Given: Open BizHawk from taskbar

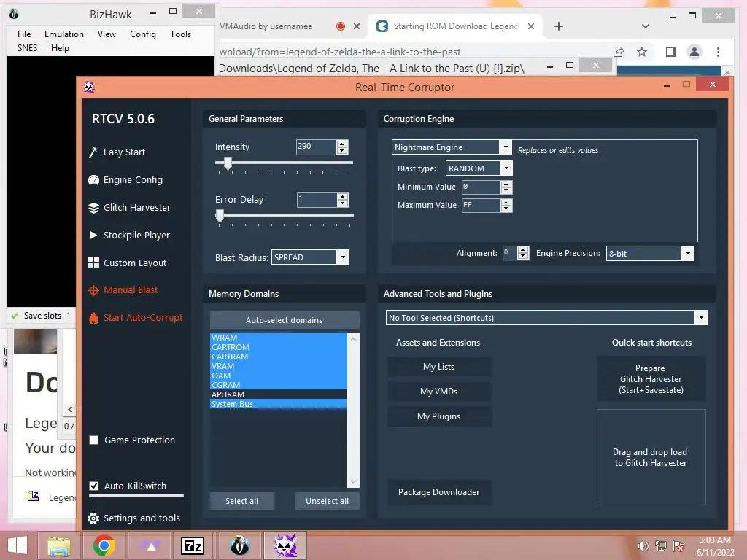Looking at the screenshot, I should point(239,545).
